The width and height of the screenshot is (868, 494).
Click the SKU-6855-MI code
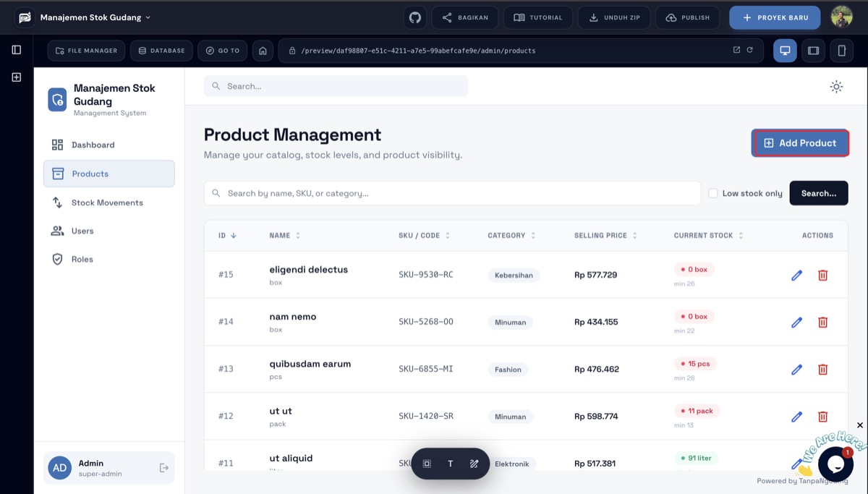coord(425,369)
